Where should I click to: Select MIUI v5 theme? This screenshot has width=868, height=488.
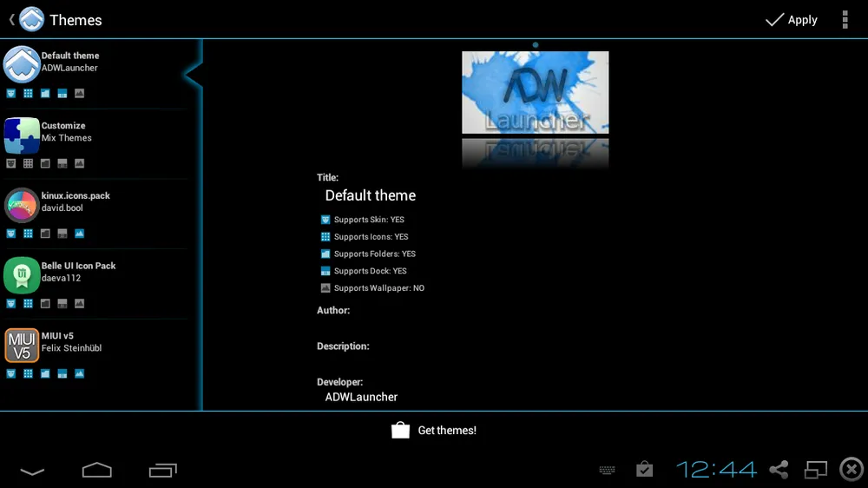click(94, 354)
